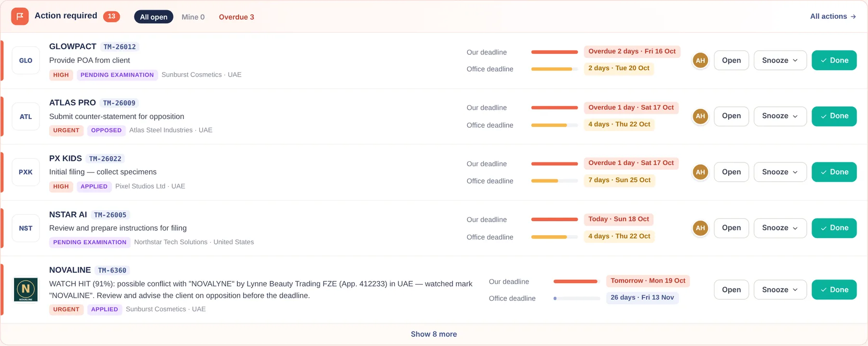Click the 7 days · Sun 25 Oct chip
The height and width of the screenshot is (346, 868).
(619, 180)
